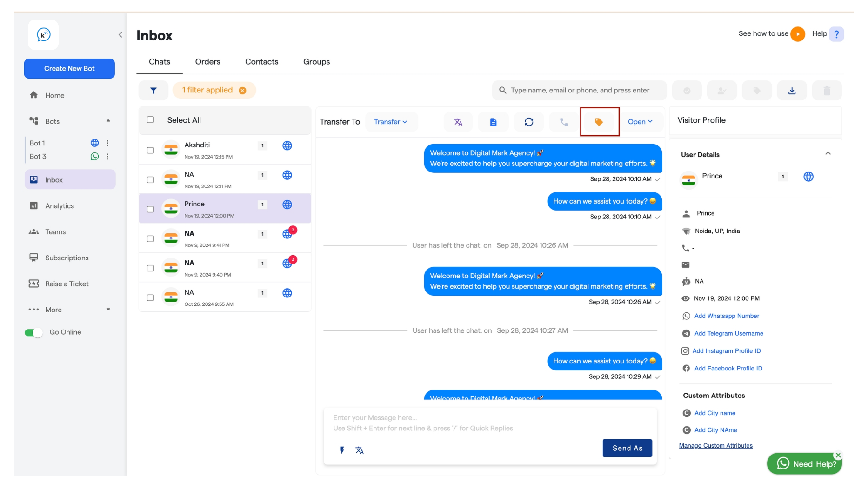
Task: Open Teams in sidebar
Action: point(70,232)
